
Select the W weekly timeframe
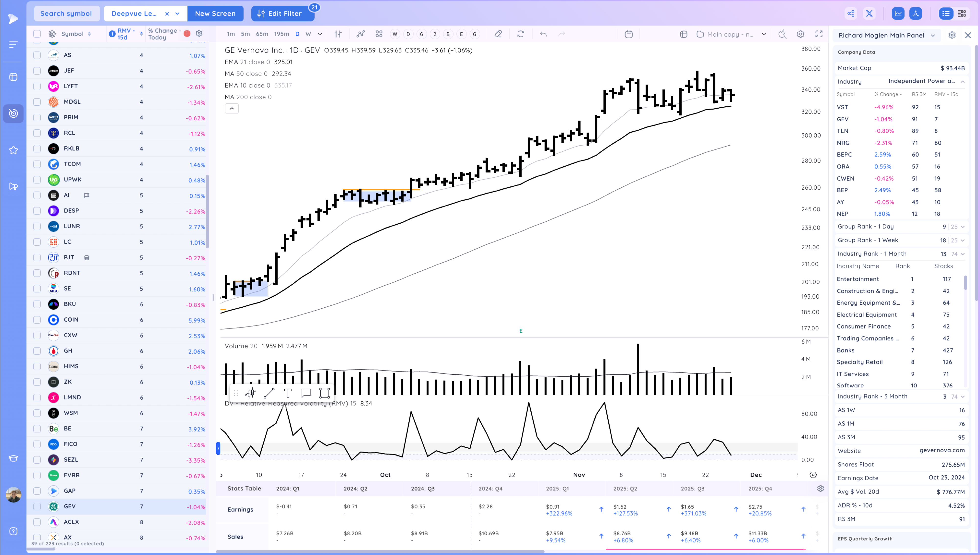coord(308,34)
